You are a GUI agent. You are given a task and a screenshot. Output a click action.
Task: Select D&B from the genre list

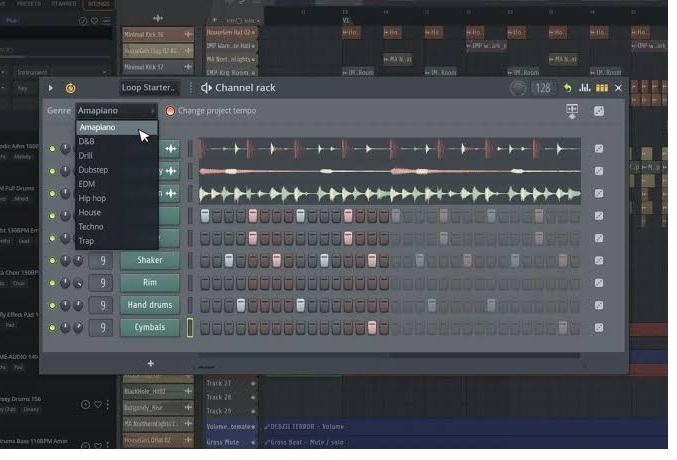point(117,141)
